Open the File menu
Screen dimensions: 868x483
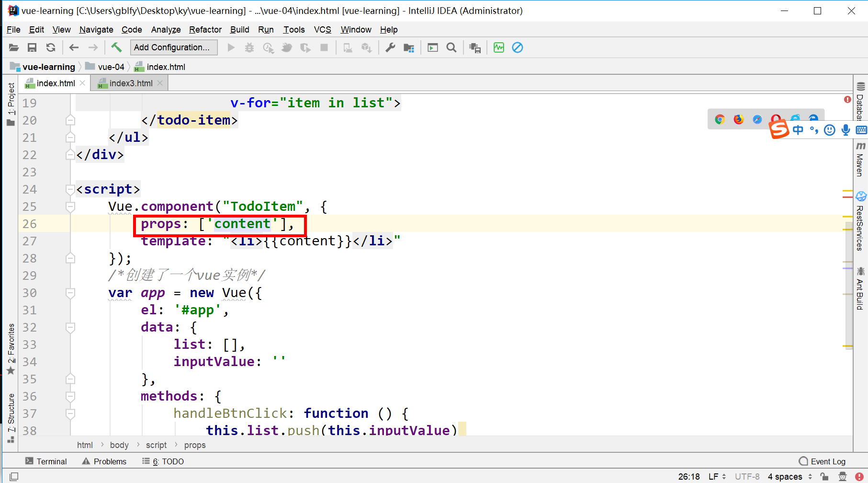13,30
